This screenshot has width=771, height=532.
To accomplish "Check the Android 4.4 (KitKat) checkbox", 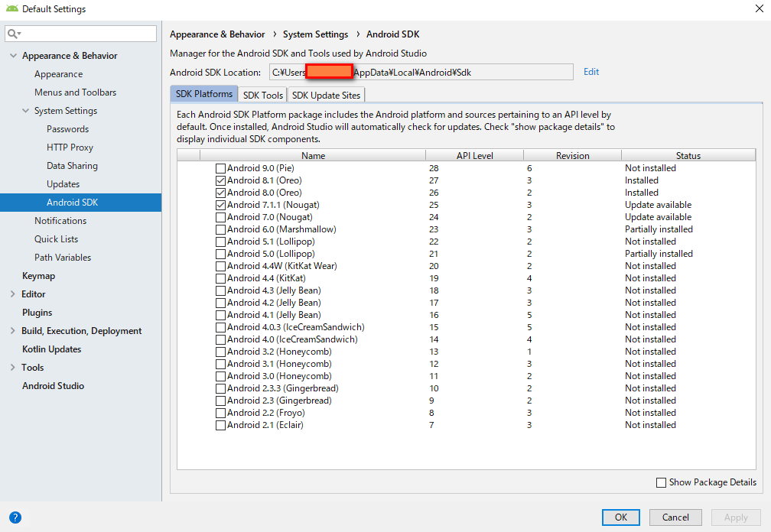I will 220,278.
